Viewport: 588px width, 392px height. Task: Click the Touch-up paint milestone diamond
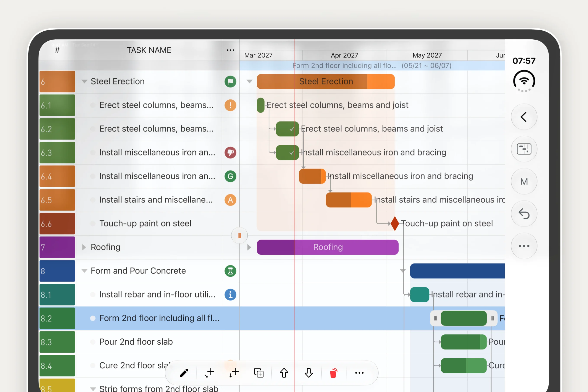(395, 224)
